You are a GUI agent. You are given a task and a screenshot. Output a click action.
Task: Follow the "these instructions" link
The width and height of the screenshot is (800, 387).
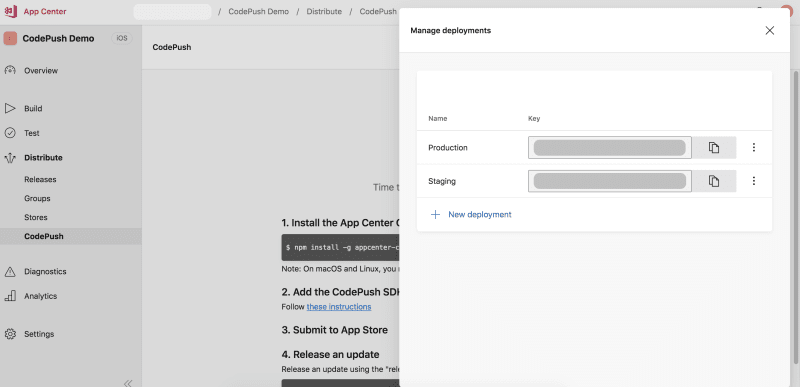pyautogui.click(x=339, y=307)
